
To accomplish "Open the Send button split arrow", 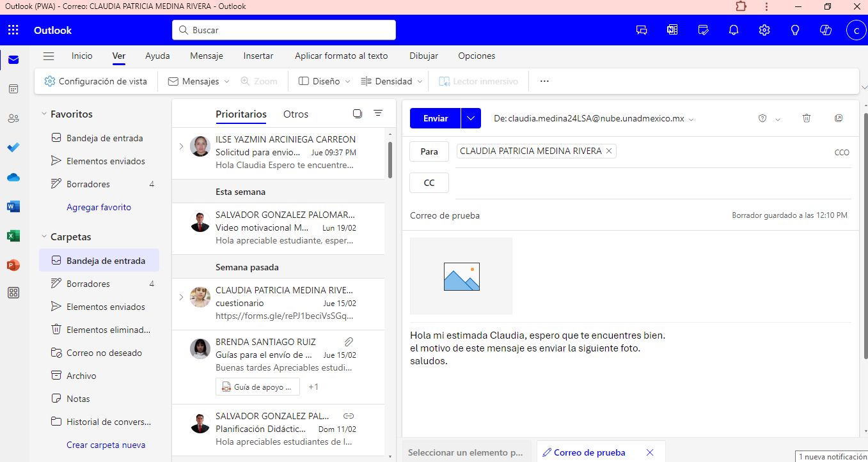I will 470,118.
